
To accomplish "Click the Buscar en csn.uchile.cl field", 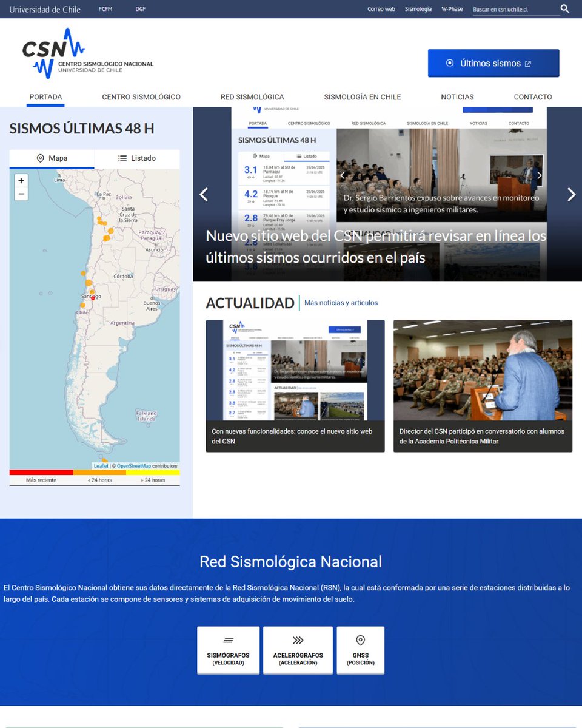I will pyautogui.click(x=516, y=10).
